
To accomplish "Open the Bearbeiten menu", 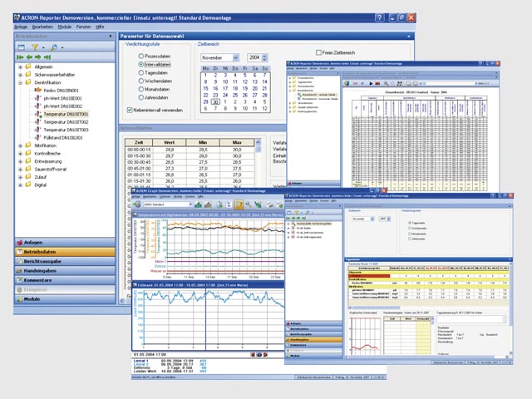I will tap(42, 27).
